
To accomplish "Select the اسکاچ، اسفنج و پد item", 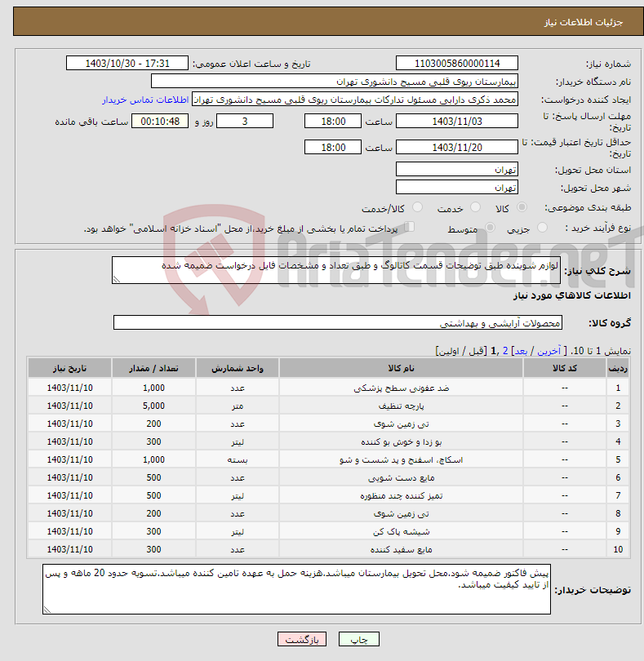I will 401,460.
